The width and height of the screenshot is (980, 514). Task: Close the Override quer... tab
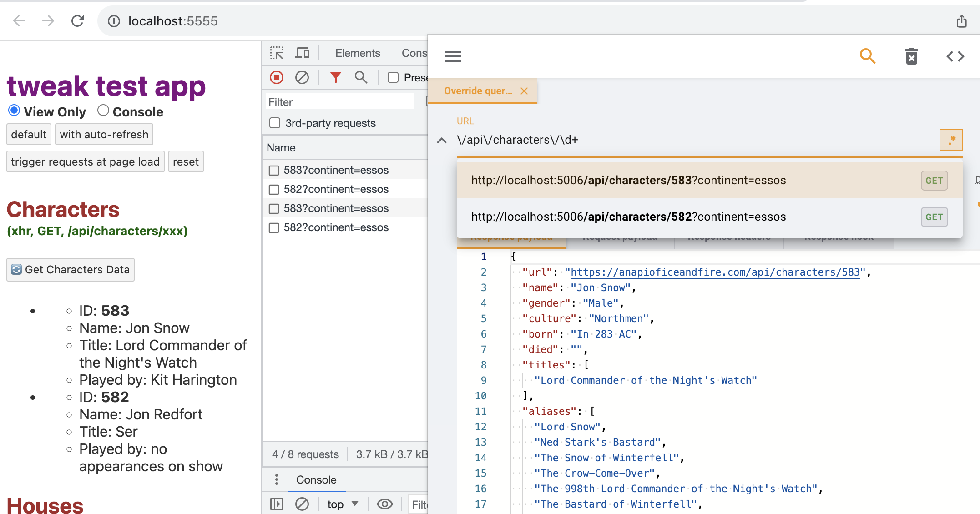click(524, 91)
